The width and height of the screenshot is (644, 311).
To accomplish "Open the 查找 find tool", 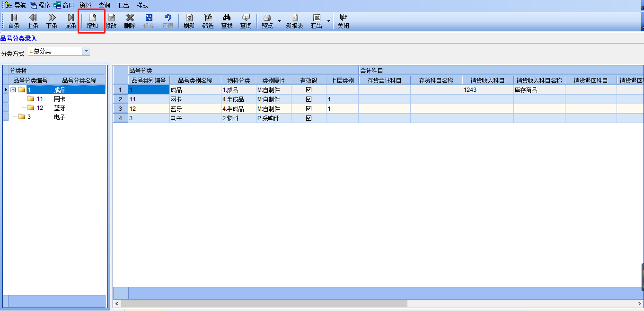I will pyautogui.click(x=227, y=21).
